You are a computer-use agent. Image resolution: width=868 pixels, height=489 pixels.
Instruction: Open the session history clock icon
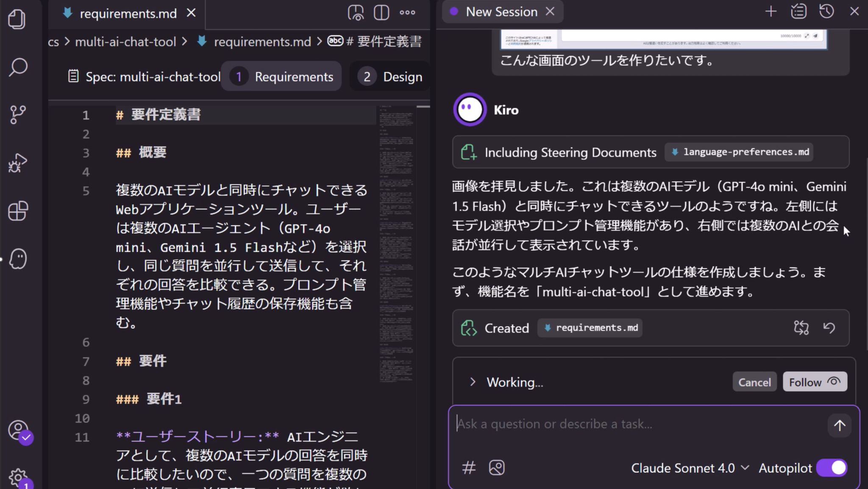(x=826, y=11)
